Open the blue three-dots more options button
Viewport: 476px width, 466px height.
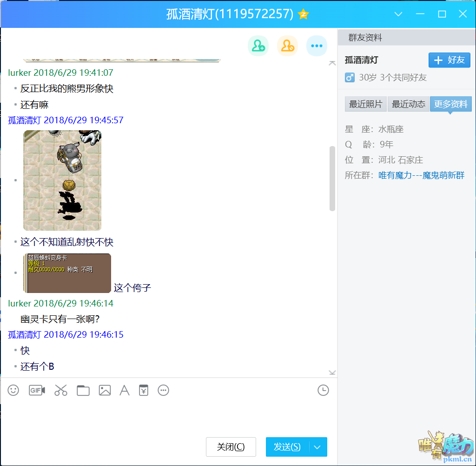[317, 46]
